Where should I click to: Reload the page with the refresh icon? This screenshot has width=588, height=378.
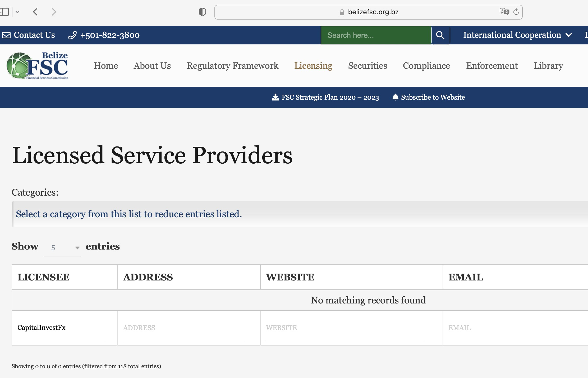click(516, 12)
